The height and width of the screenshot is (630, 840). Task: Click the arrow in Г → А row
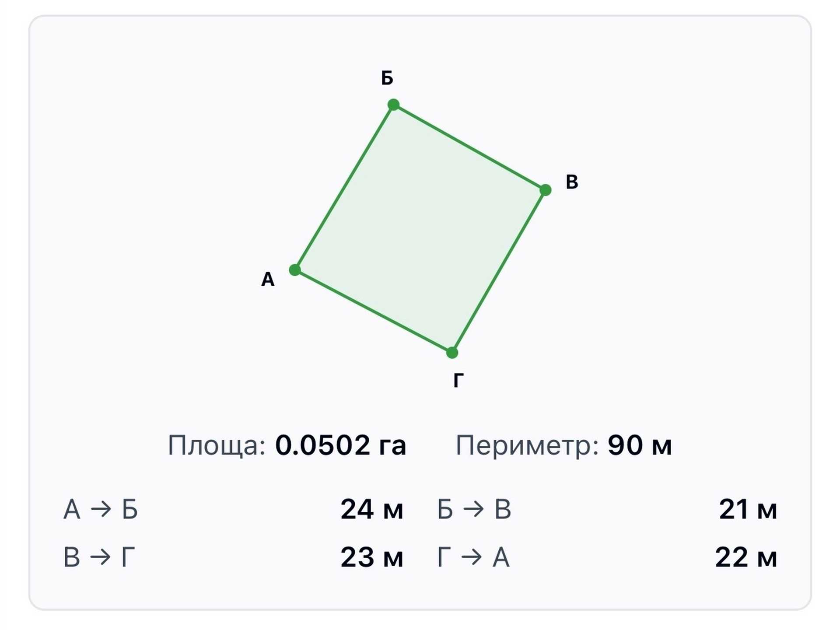472,557
